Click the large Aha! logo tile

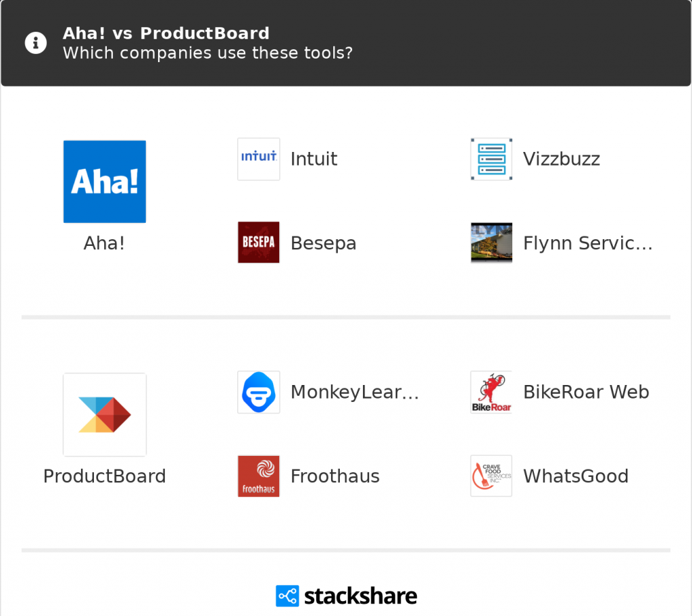click(x=105, y=182)
